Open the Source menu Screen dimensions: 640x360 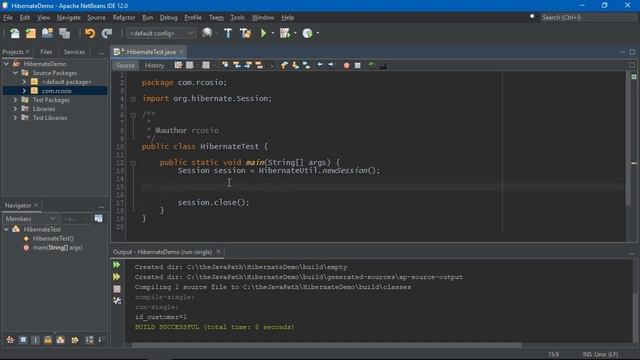[x=96, y=18]
